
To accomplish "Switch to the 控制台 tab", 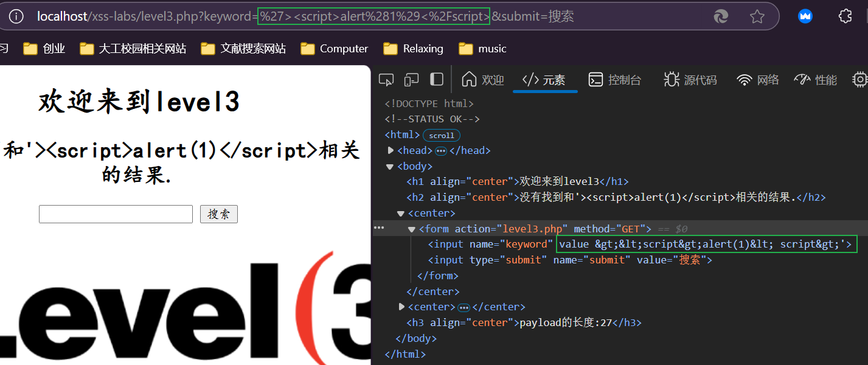I will (x=614, y=80).
